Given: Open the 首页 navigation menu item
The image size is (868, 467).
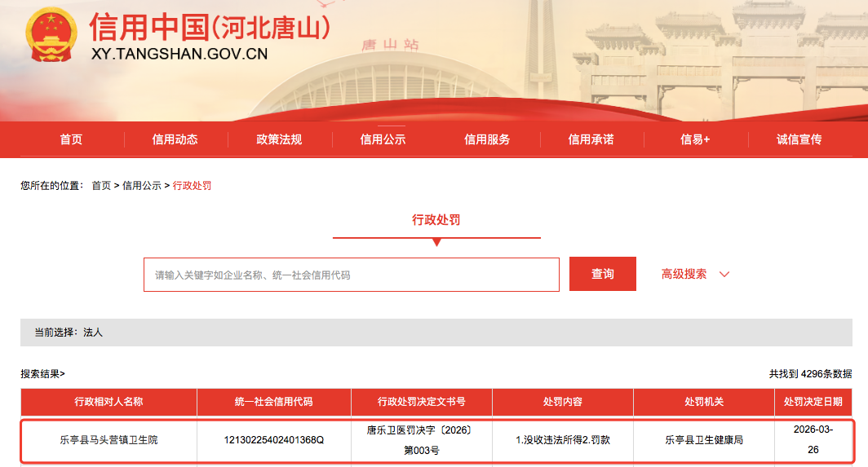Looking at the screenshot, I should tap(71, 139).
